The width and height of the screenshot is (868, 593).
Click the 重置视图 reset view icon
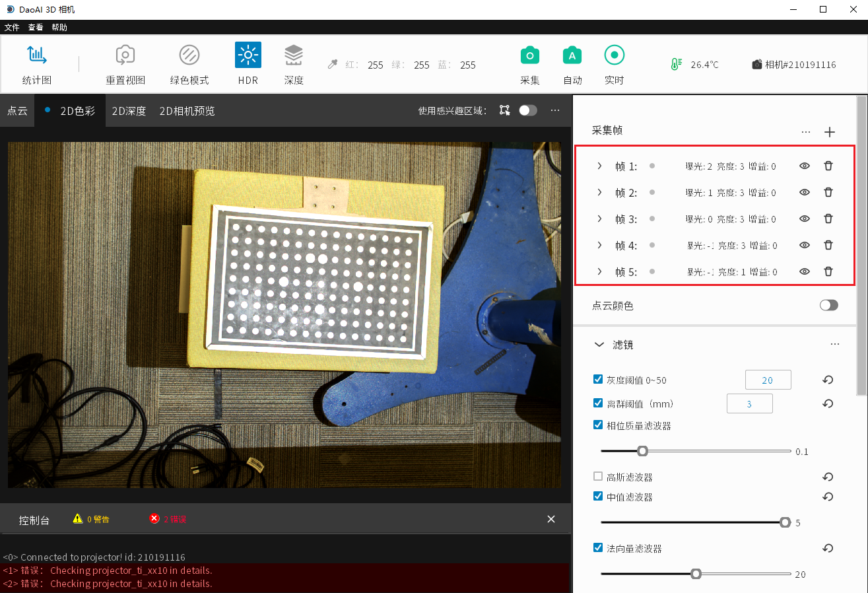125,55
